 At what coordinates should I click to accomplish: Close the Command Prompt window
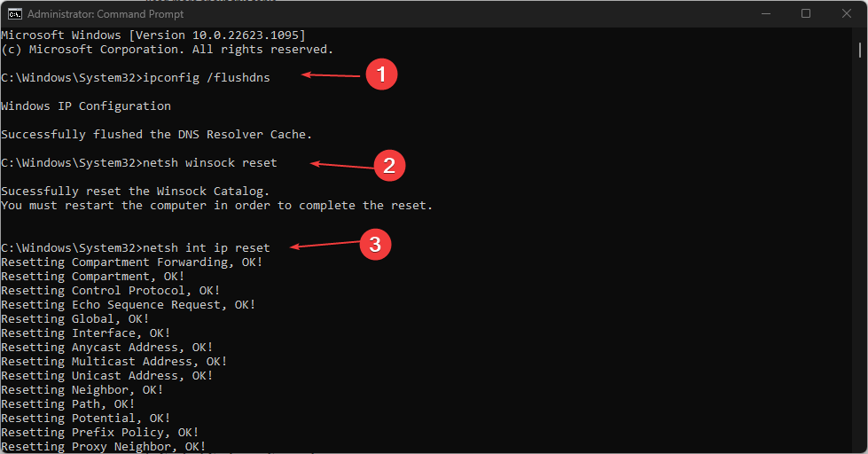(x=846, y=14)
